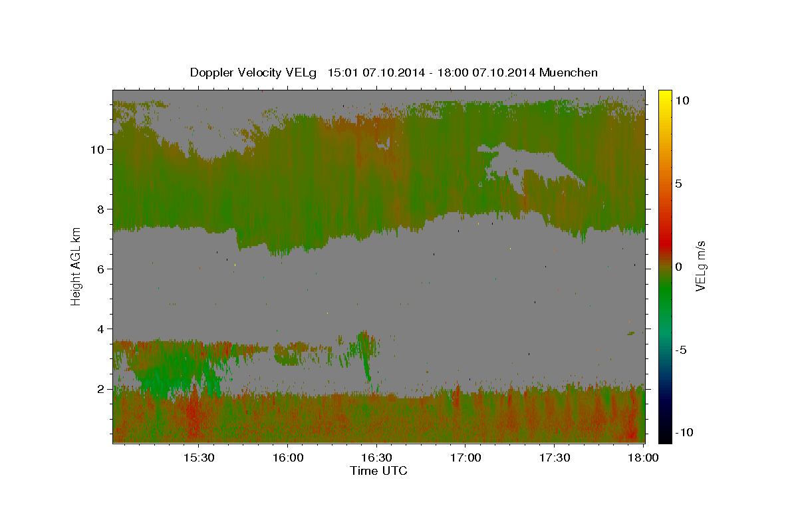
Task: Click the 'Time UTC' axis label
Action: pyautogui.click(x=378, y=471)
